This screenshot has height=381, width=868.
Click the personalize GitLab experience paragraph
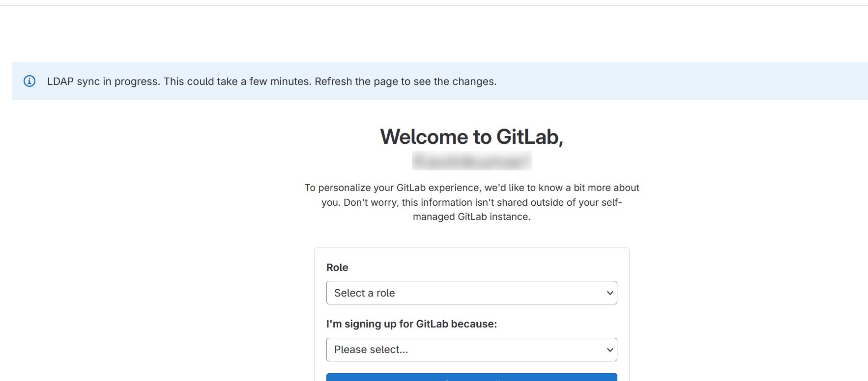pos(471,188)
